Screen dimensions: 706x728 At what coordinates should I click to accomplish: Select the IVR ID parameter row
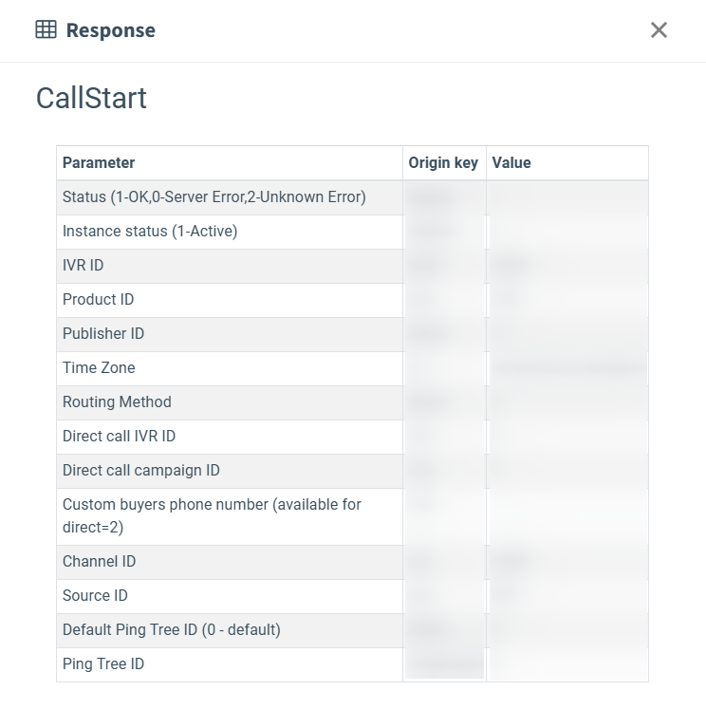click(x=84, y=266)
